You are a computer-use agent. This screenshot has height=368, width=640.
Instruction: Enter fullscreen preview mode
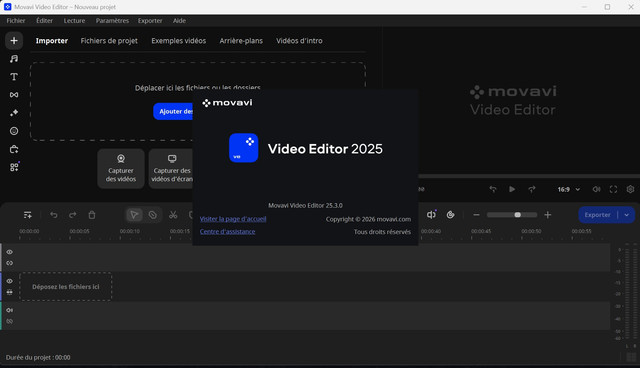(x=613, y=189)
